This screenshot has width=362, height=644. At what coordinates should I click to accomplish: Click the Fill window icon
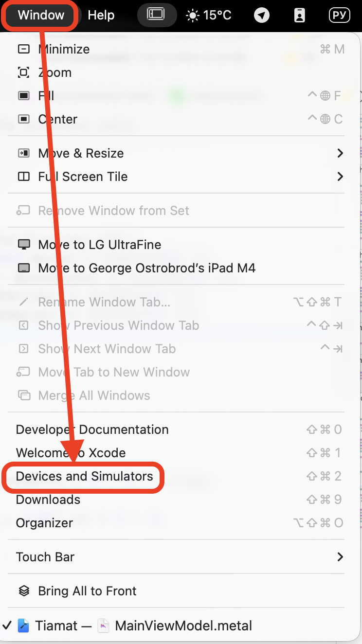point(23,96)
